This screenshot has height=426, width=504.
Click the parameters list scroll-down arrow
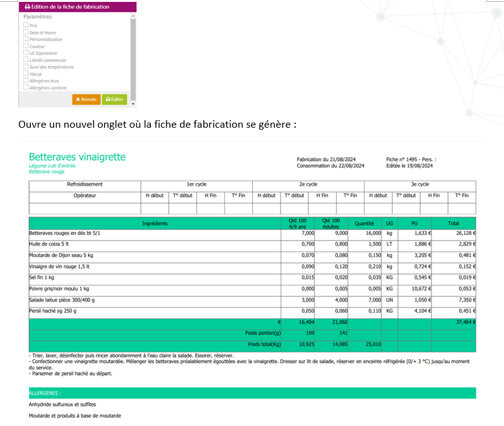[133, 104]
